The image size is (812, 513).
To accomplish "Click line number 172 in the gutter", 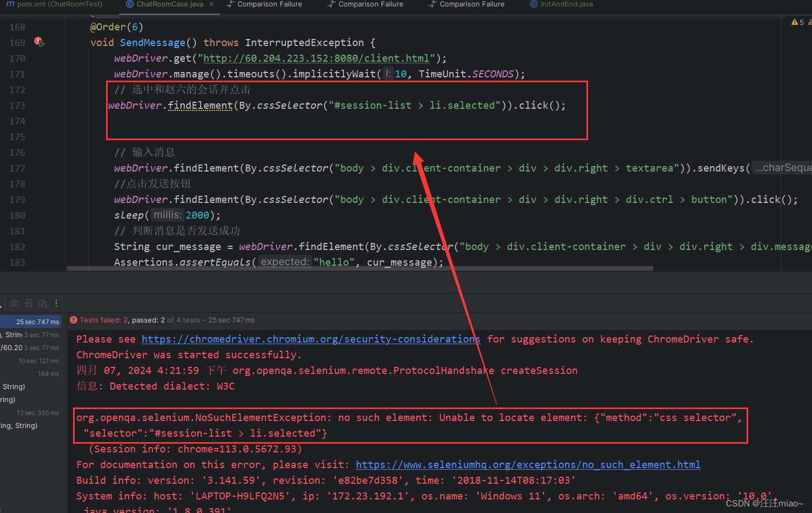I will click(17, 90).
